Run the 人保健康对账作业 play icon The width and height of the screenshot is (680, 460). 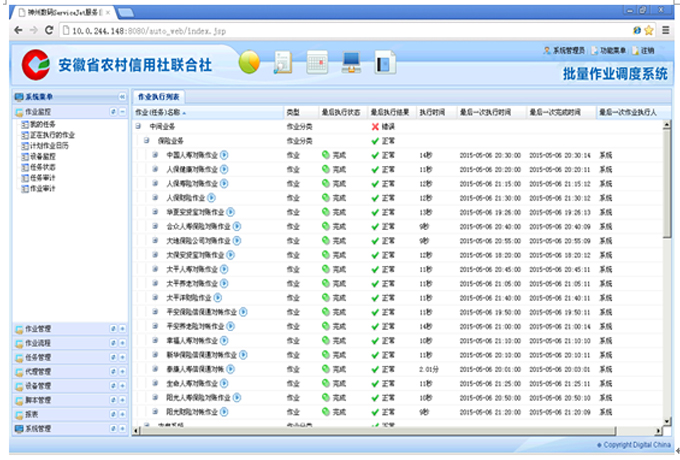tap(224, 170)
